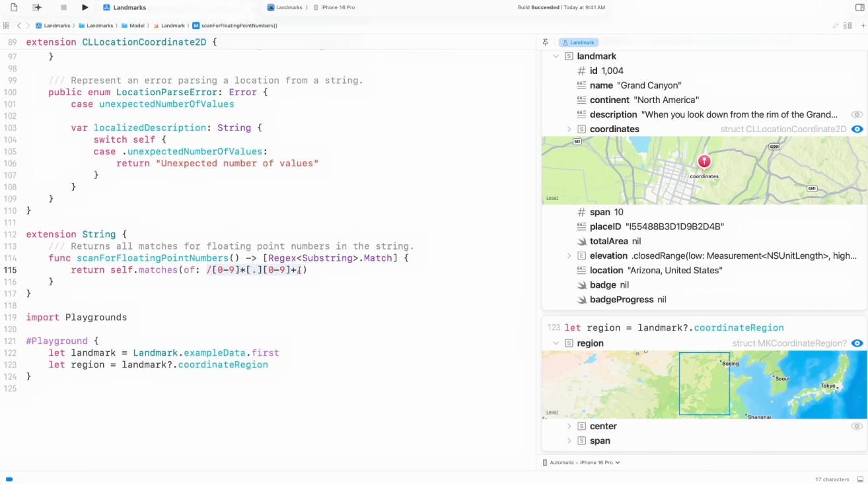The image size is (868, 484).
Task: Click line number 115 in the gutter
Action: (10, 270)
